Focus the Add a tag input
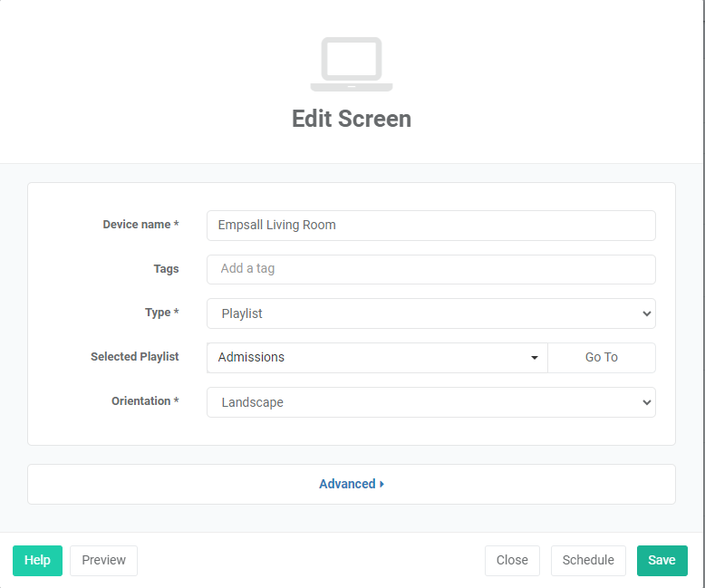The width and height of the screenshot is (705, 588). [x=430, y=269]
